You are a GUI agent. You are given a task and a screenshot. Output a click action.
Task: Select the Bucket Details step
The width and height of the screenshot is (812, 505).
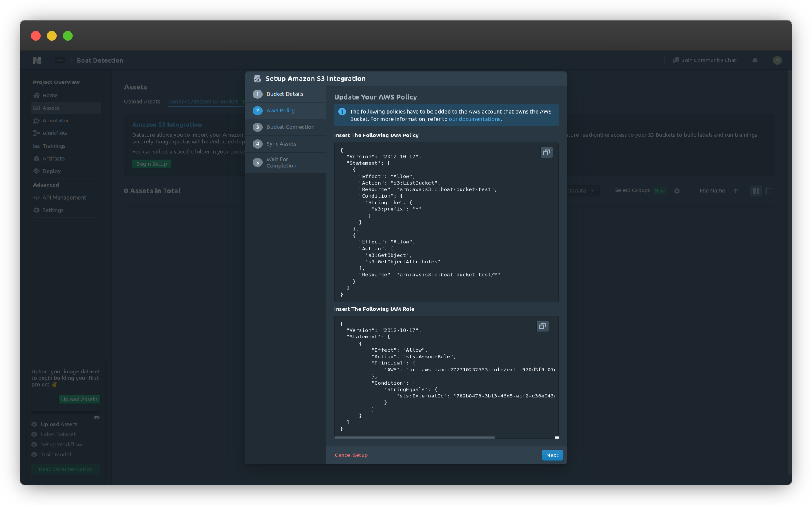tap(285, 94)
